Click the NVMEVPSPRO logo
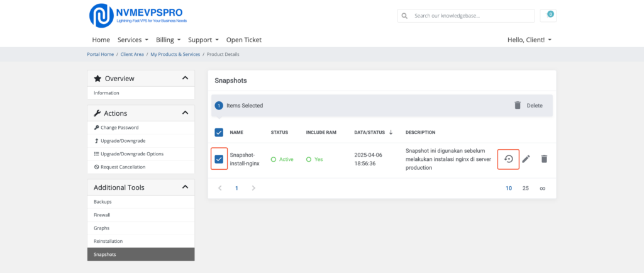Screen dimensions: 644x273 coord(138,15)
